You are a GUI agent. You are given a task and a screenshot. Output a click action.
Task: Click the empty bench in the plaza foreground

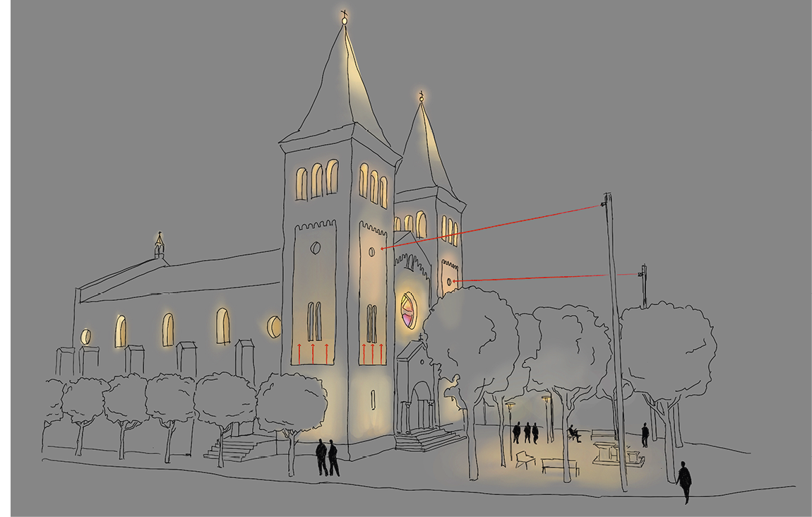point(559,465)
